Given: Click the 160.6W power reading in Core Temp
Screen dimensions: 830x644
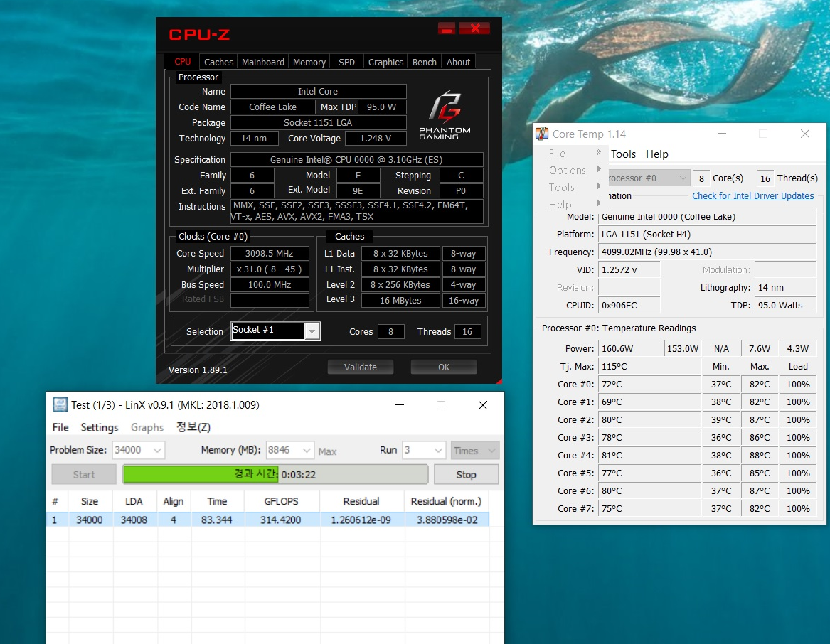Looking at the screenshot, I should [x=630, y=349].
